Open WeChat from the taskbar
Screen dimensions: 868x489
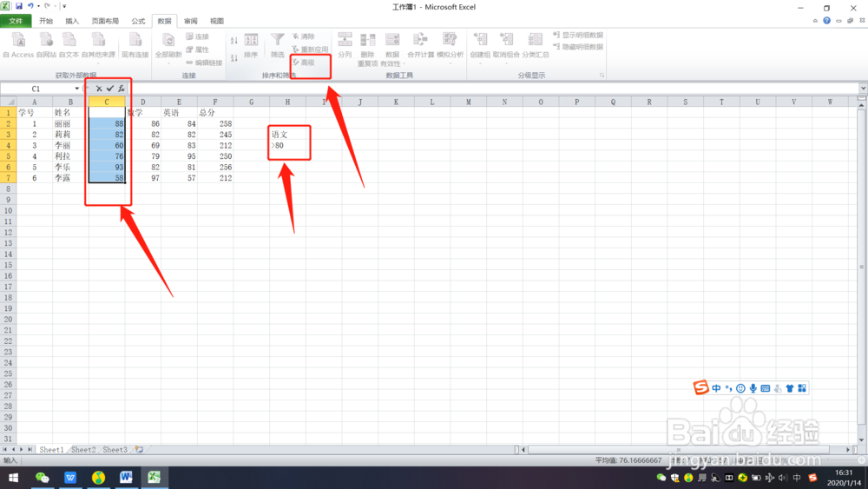(42, 478)
